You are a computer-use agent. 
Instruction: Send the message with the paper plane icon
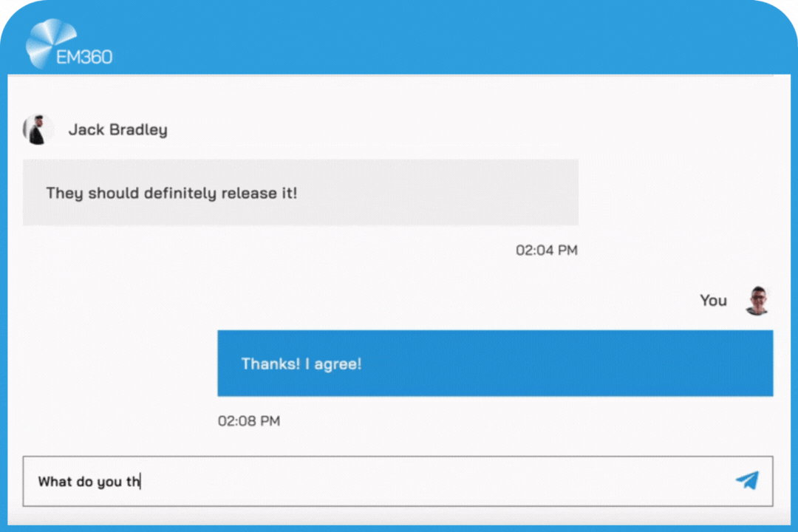tap(747, 480)
